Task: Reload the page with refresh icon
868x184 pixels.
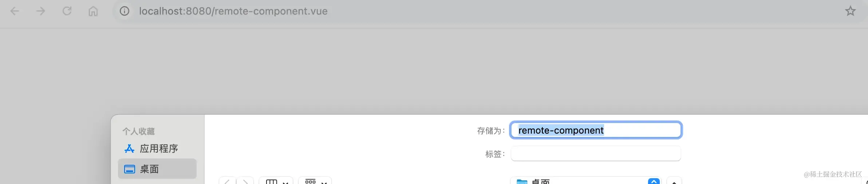Action: click(x=67, y=11)
